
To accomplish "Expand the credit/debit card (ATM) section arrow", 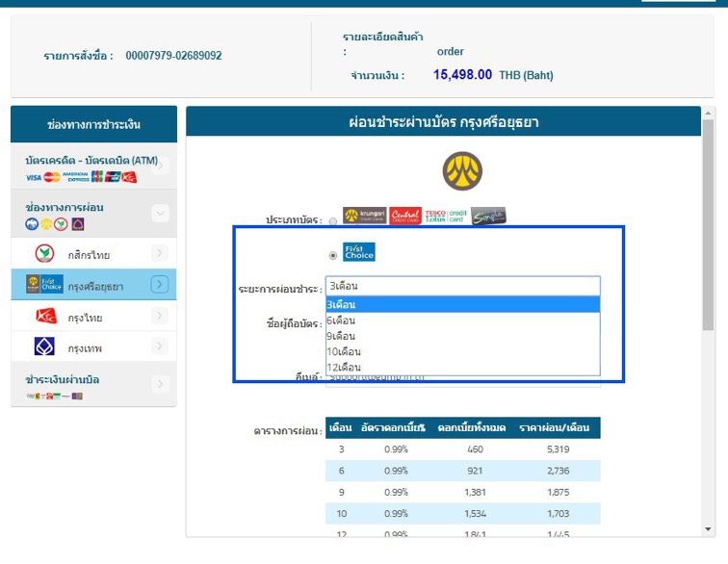I will tap(160, 166).
